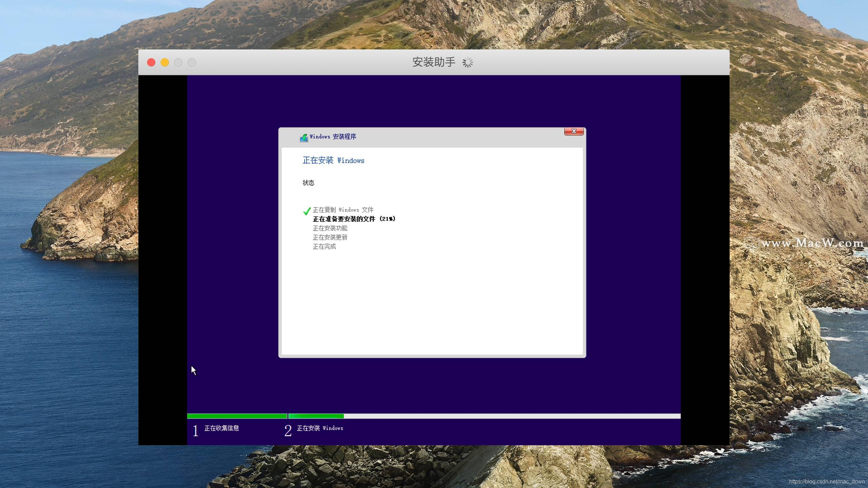Image resolution: width=868 pixels, height=488 pixels.
Task: Close the Windows 安装程序 dialog with red X
Action: tap(574, 131)
